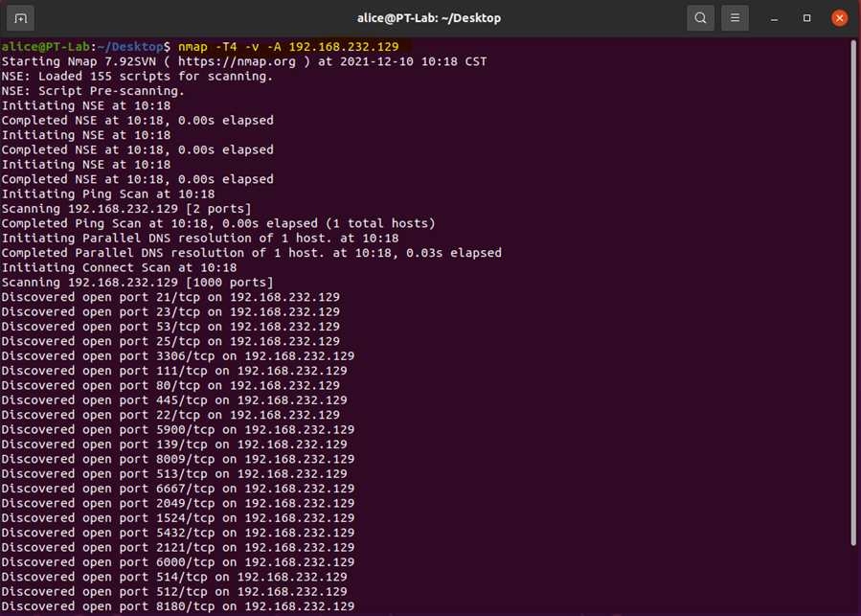Click the https://nmap.org URL in output
The width and height of the screenshot is (861, 616).
237,61
